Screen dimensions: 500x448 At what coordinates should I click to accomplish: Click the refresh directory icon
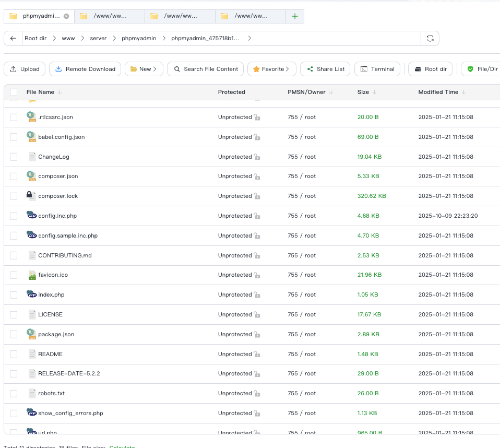point(430,39)
